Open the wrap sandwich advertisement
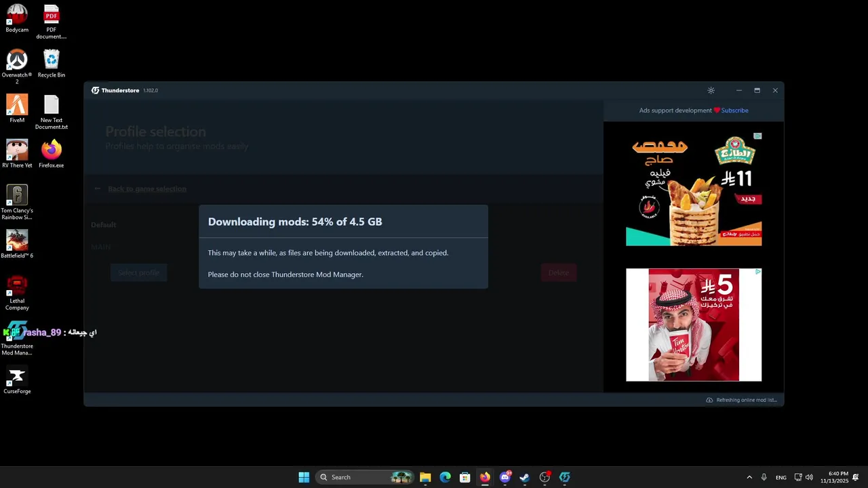Image resolution: width=868 pixels, height=488 pixels. point(694,189)
